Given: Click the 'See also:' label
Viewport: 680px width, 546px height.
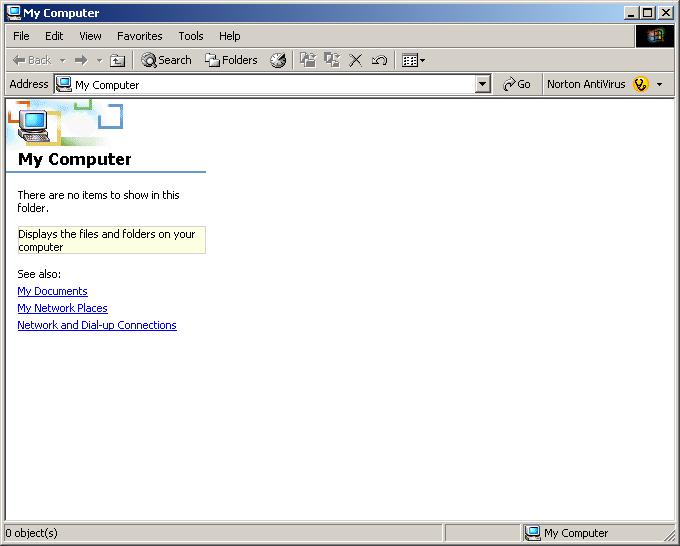Looking at the screenshot, I should point(39,274).
